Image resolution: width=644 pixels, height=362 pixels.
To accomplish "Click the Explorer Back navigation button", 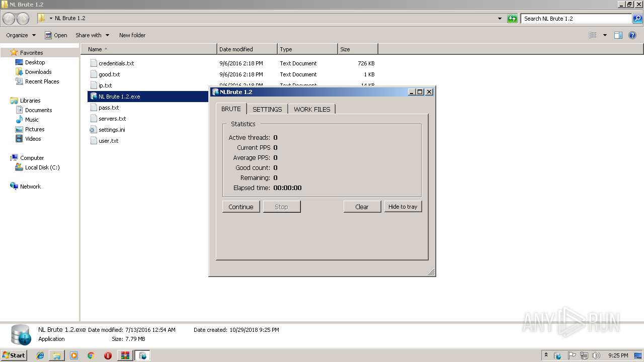I will tap(9, 19).
